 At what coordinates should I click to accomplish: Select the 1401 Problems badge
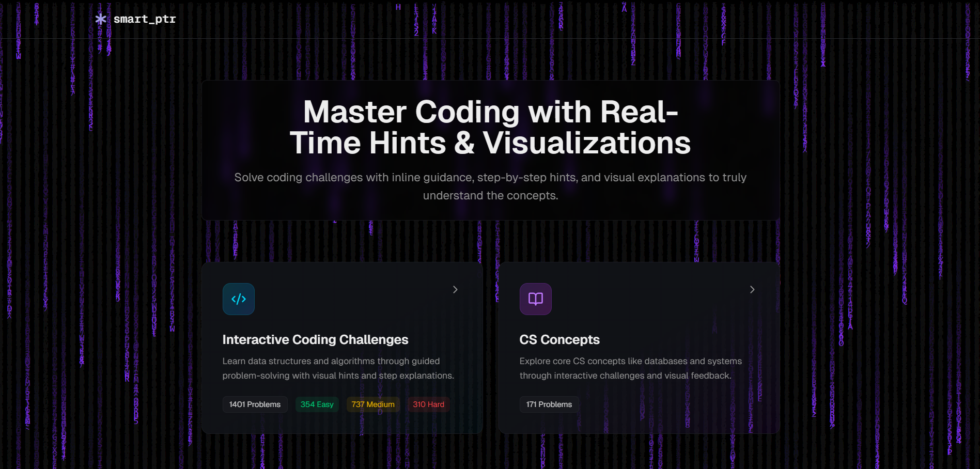255,404
